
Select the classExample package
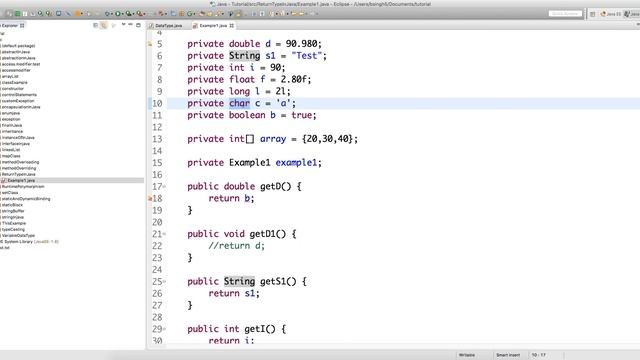pyautogui.click(x=14, y=82)
